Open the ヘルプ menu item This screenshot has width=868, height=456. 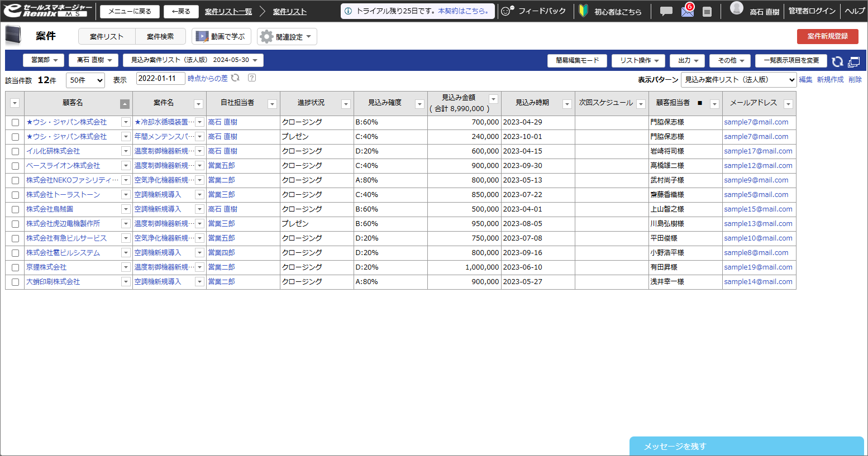pos(855,11)
